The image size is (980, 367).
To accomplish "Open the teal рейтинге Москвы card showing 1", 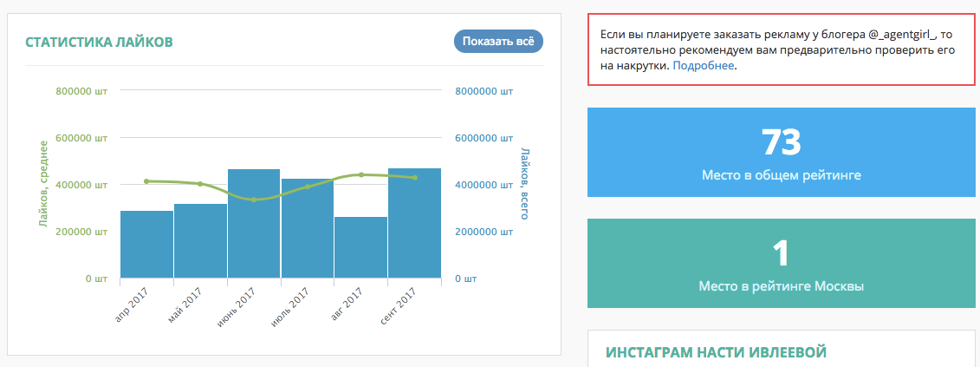I will [x=781, y=264].
